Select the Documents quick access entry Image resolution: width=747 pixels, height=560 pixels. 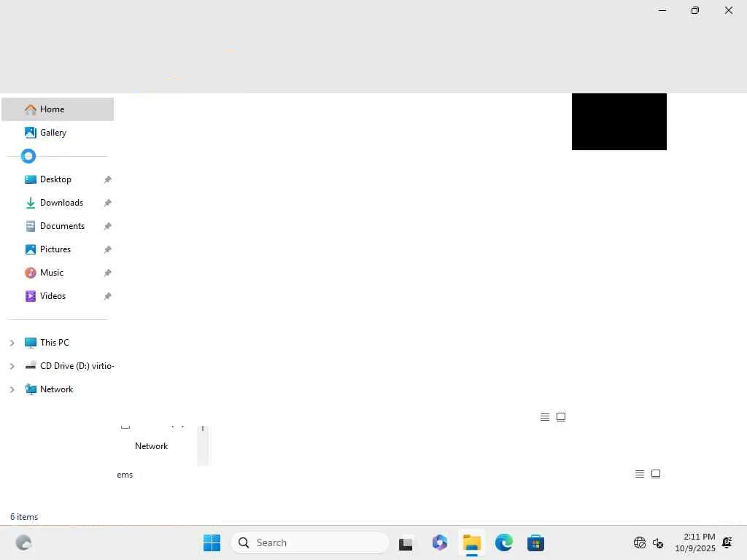point(58,226)
